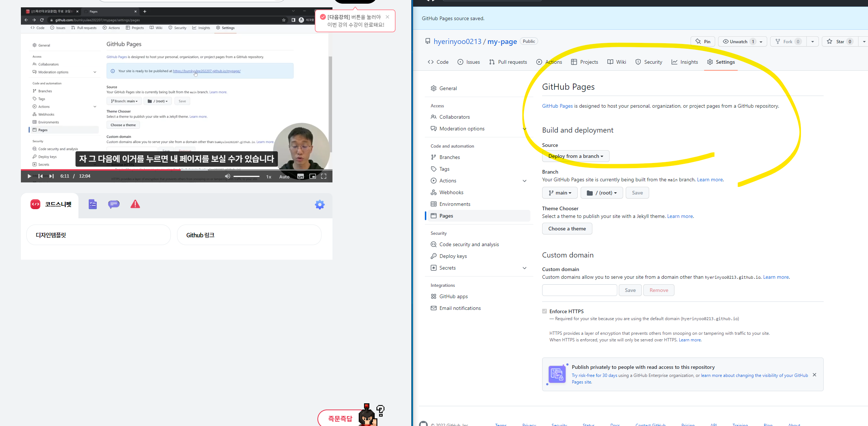Expand the Secrets chevron in sidebar
The width and height of the screenshot is (868, 426).
pyautogui.click(x=525, y=268)
